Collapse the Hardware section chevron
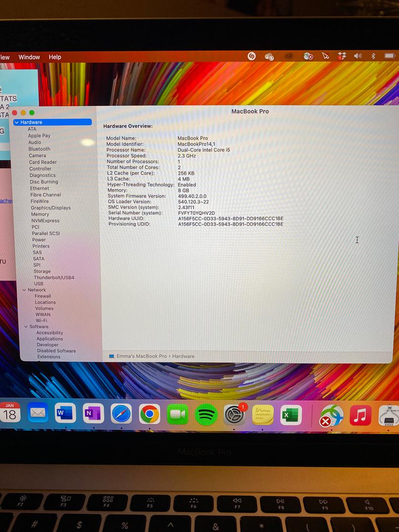 [16, 122]
